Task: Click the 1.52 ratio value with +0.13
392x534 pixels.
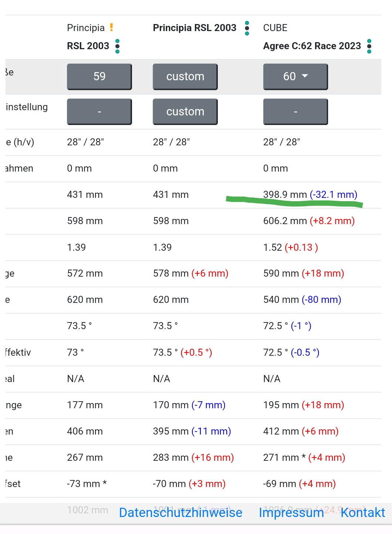Action: 273,247
